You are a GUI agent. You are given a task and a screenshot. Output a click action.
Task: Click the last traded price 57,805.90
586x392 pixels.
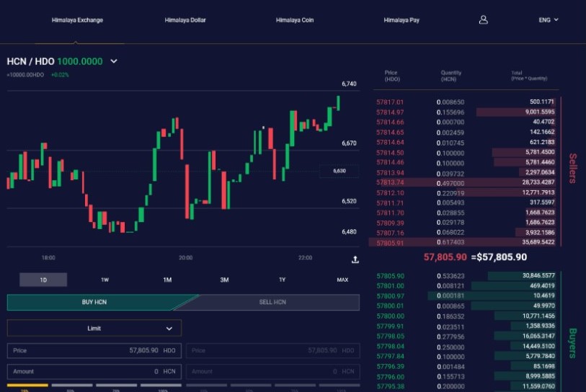tap(445, 257)
